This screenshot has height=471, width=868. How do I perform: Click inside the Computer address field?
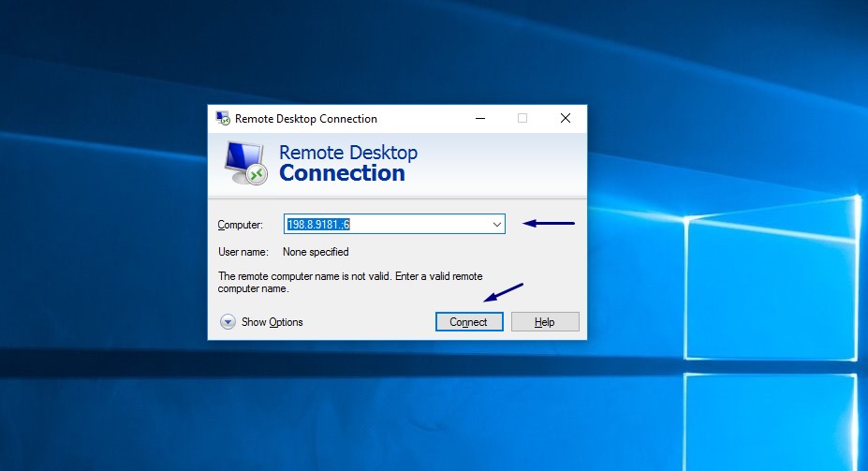click(x=394, y=224)
